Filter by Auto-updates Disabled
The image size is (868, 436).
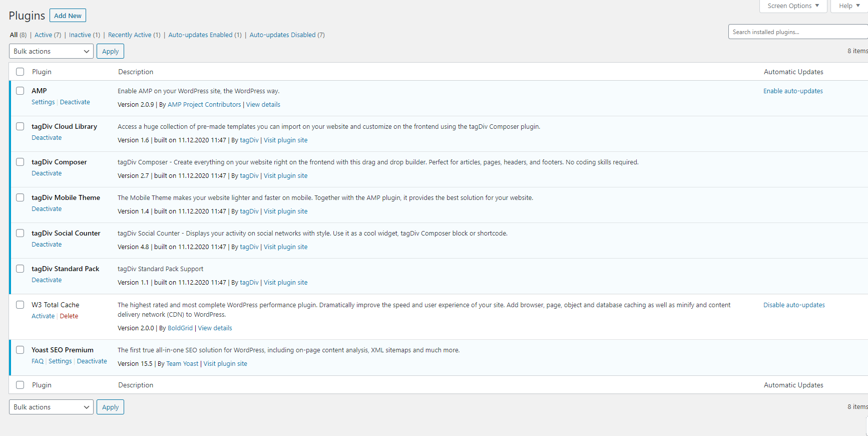click(x=287, y=35)
